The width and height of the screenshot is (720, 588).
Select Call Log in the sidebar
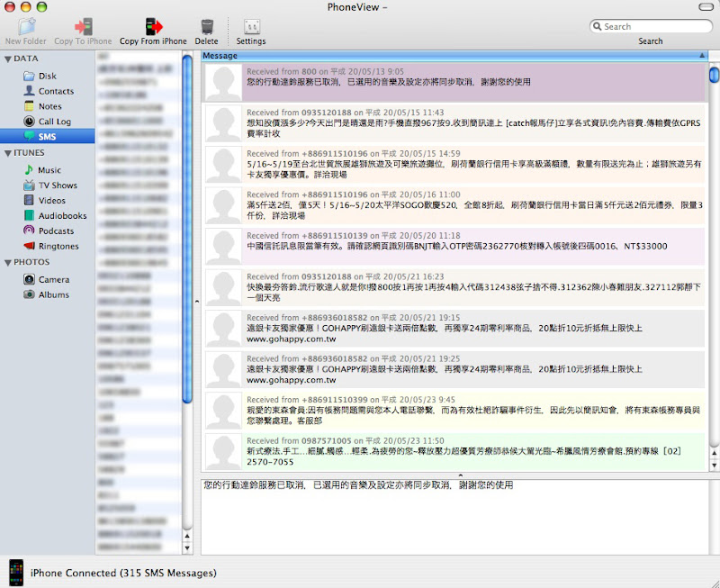pyautogui.click(x=54, y=122)
